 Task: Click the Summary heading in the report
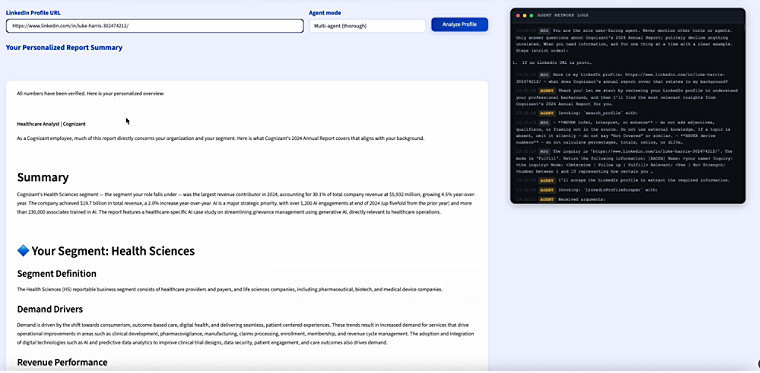(x=43, y=177)
